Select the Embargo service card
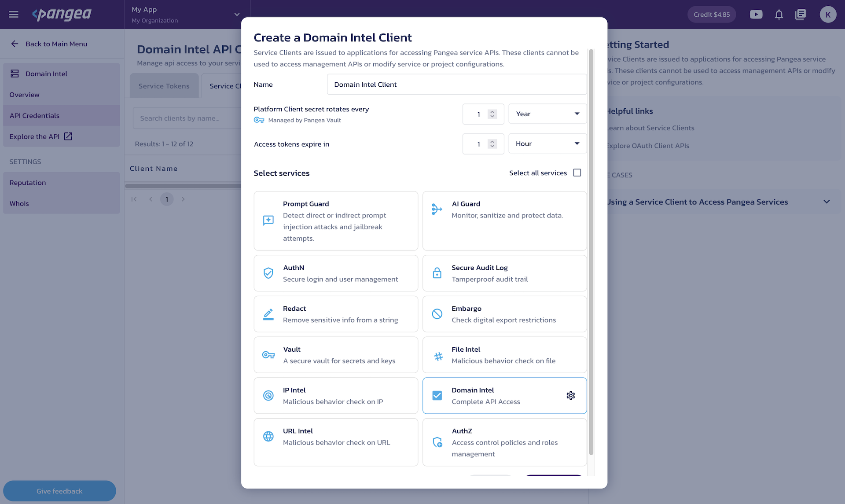The width and height of the screenshot is (845, 504). coord(504,314)
